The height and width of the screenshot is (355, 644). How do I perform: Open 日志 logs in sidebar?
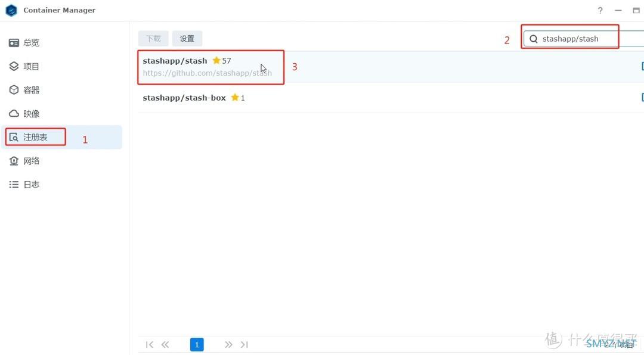[x=61, y=185]
